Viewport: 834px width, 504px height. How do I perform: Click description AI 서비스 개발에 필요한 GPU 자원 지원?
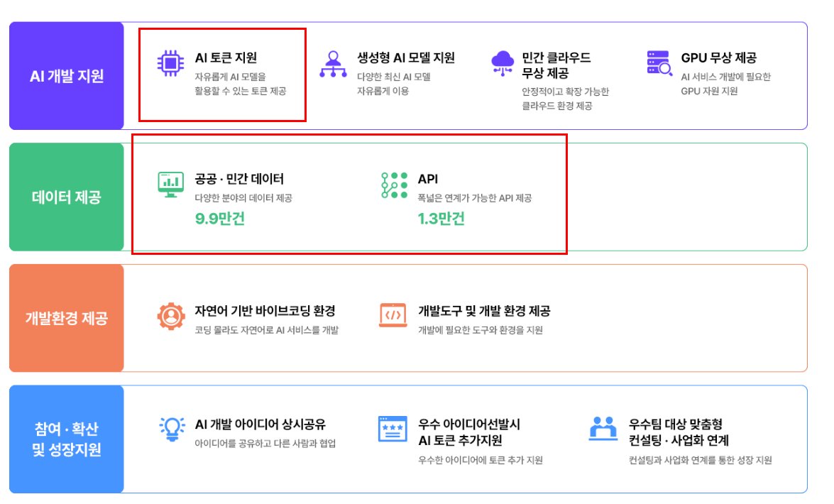725,84
